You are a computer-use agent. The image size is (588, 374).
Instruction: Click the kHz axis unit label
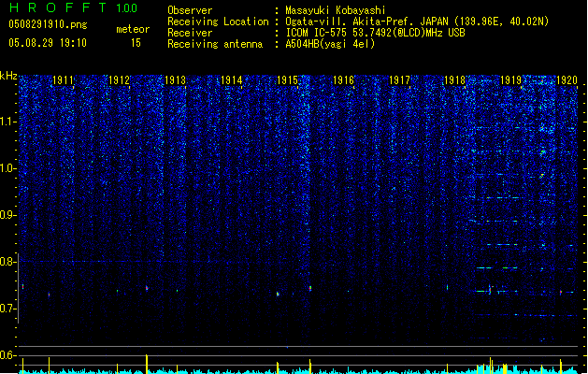(8, 76)
